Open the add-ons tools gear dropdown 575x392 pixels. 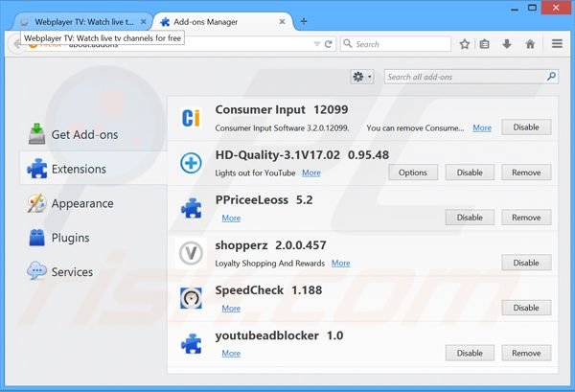click(362, 77)
